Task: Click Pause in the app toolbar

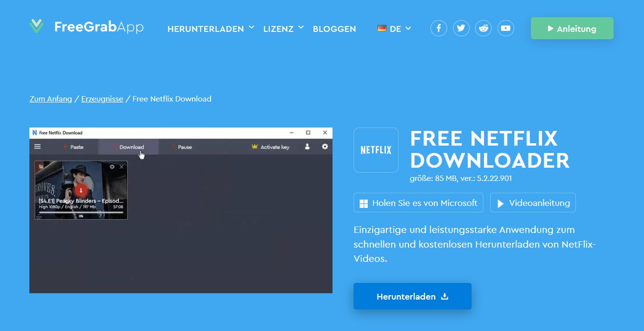Action: [181, 147]
